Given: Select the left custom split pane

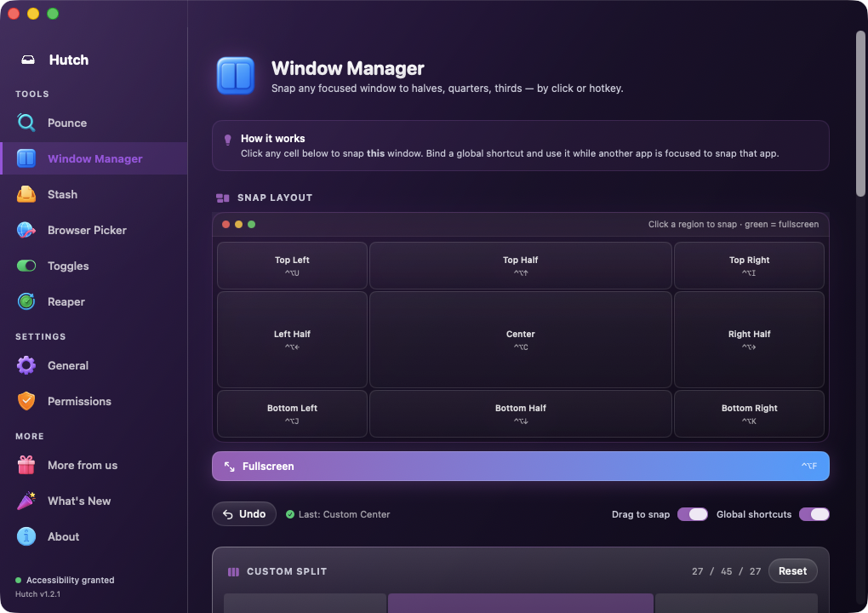Looking at the screenshot, I should tap(305, 603).
